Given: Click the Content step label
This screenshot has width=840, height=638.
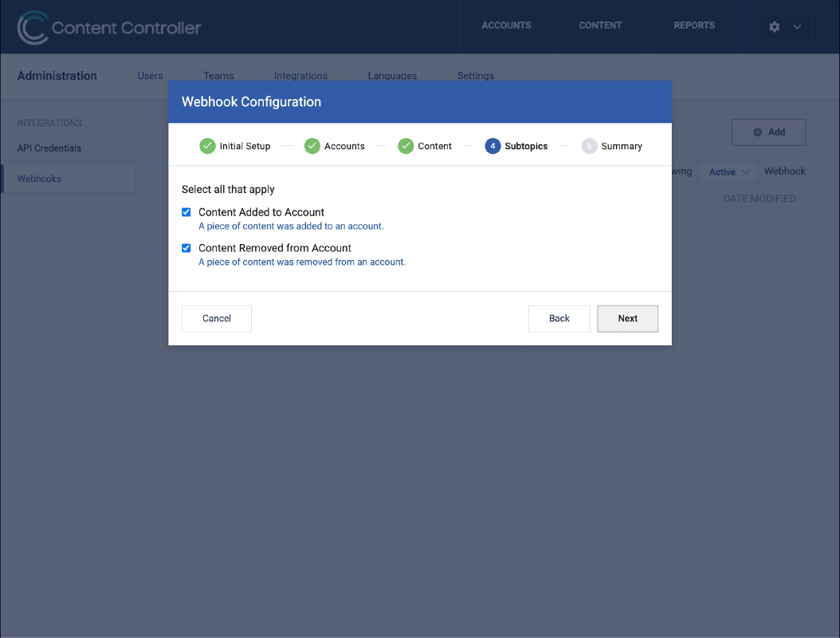Looking at the screenshot, I should tap(434, 146).
